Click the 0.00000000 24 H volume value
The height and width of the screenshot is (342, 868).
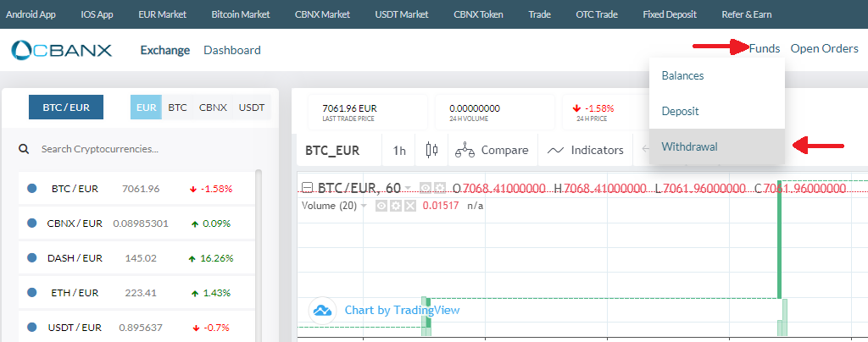point(475,109)
